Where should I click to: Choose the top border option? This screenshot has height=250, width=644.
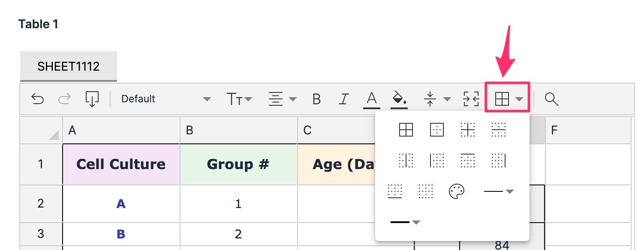pos(467,161)
